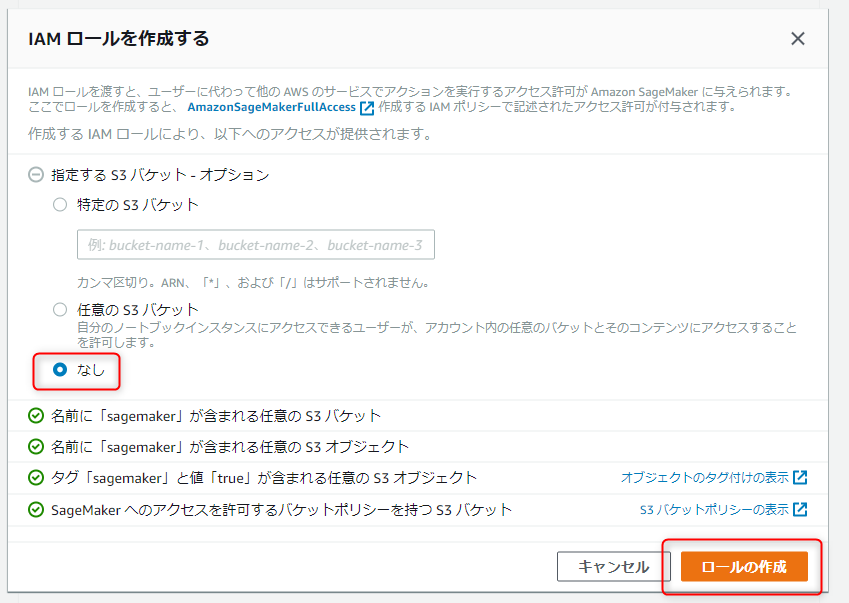This screenshot has height=603, width=849.
Task: Open S3 バケットポリシーの表示 link
Action: click(714, 509)
